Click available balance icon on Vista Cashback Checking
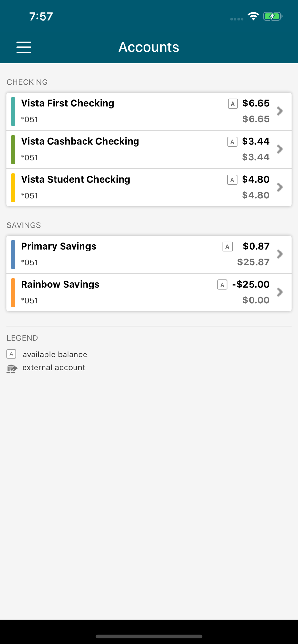The height and width of the screenshot is (644, 298). tap(232, 142)
